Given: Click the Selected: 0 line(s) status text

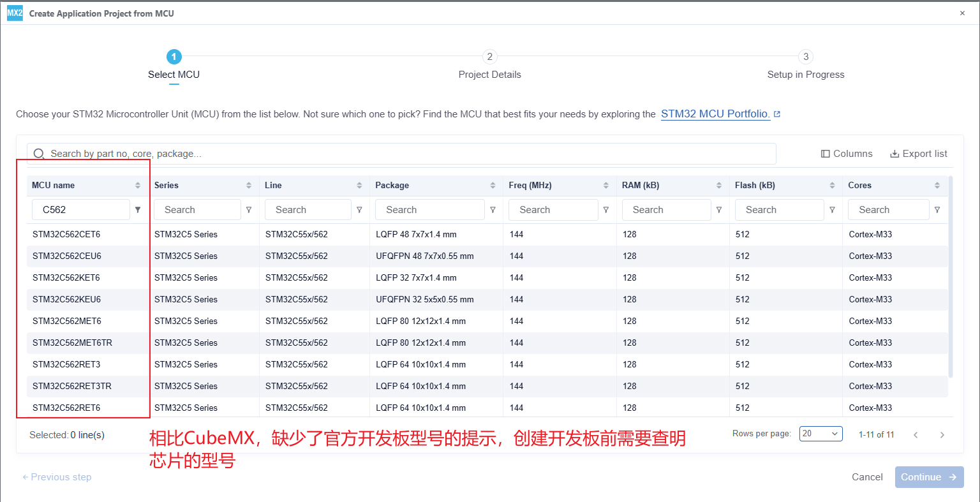Looking at the screenshot, I should point(67,435).
